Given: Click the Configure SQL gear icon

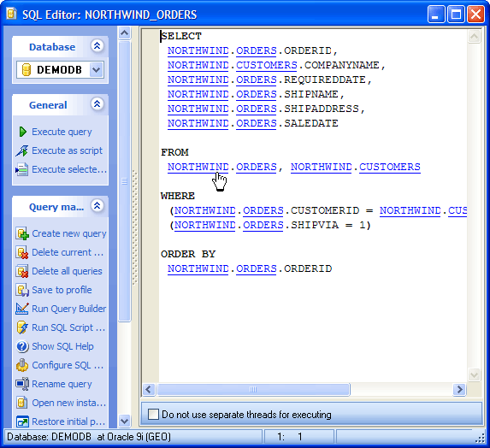Looking at the screenshot, I should [22, 365].
